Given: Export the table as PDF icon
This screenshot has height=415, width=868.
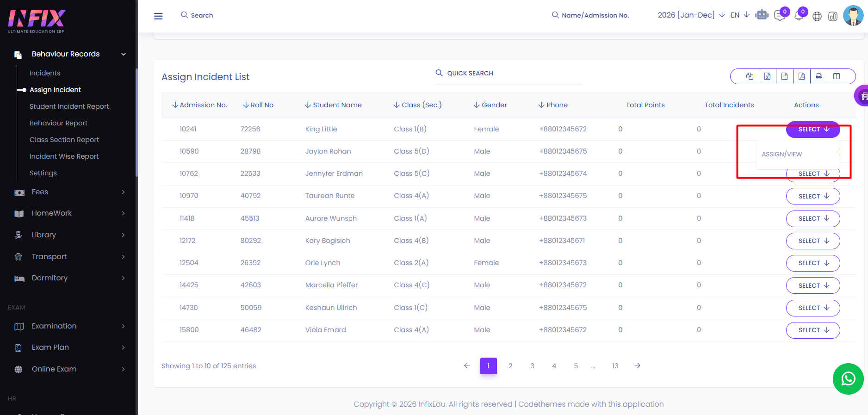Looking at the screenshot, I should 801,76.
